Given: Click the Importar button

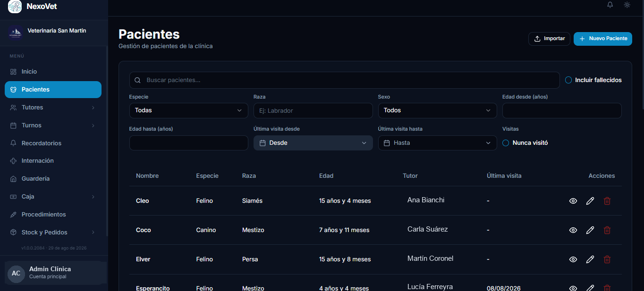Looking at the screenshot, I should (x=549, y=39).
